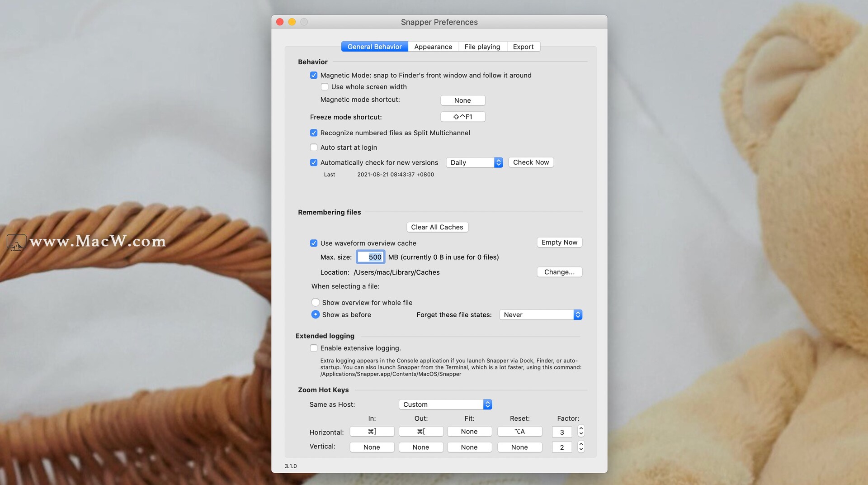Enable Use whole screen width
This screenshot has height=485, width=868.
coord(325,87)
